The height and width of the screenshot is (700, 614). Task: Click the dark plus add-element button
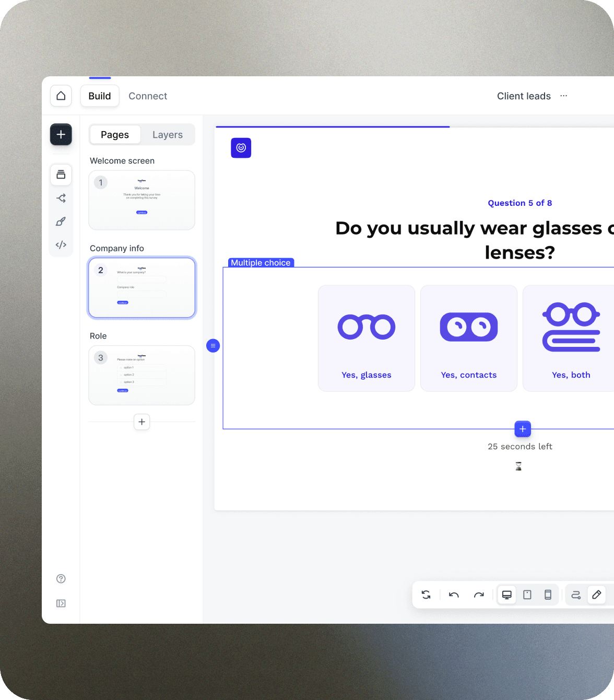coord(61,135)
